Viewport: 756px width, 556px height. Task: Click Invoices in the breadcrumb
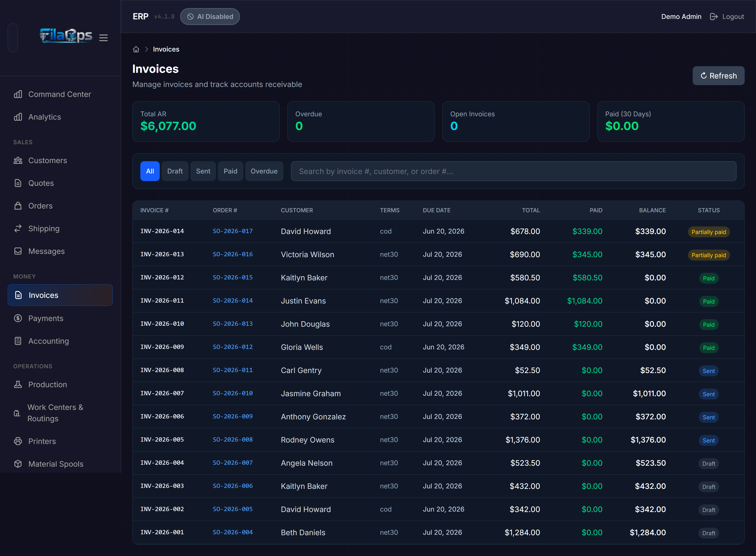[x=166, y=49]
